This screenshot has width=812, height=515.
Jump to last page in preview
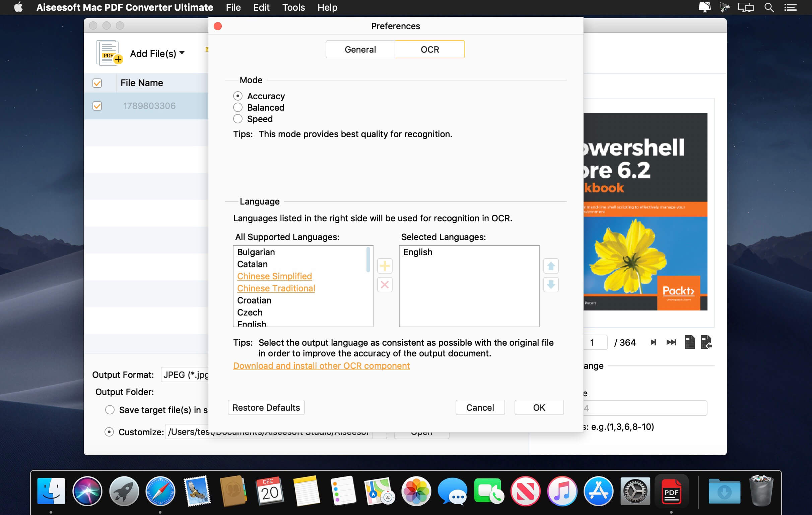coord(671,342)
